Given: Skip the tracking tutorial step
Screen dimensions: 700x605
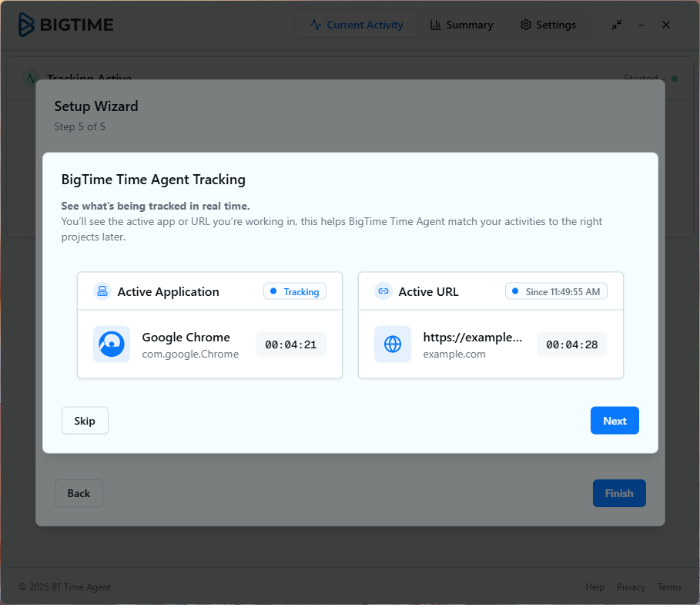Looking at the screenshot, I should (85, 421).
